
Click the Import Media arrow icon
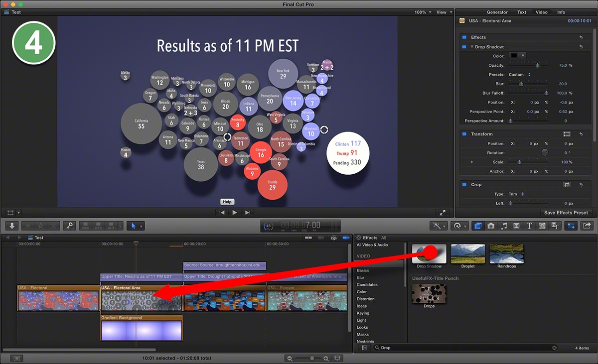[x=12, y=226]
